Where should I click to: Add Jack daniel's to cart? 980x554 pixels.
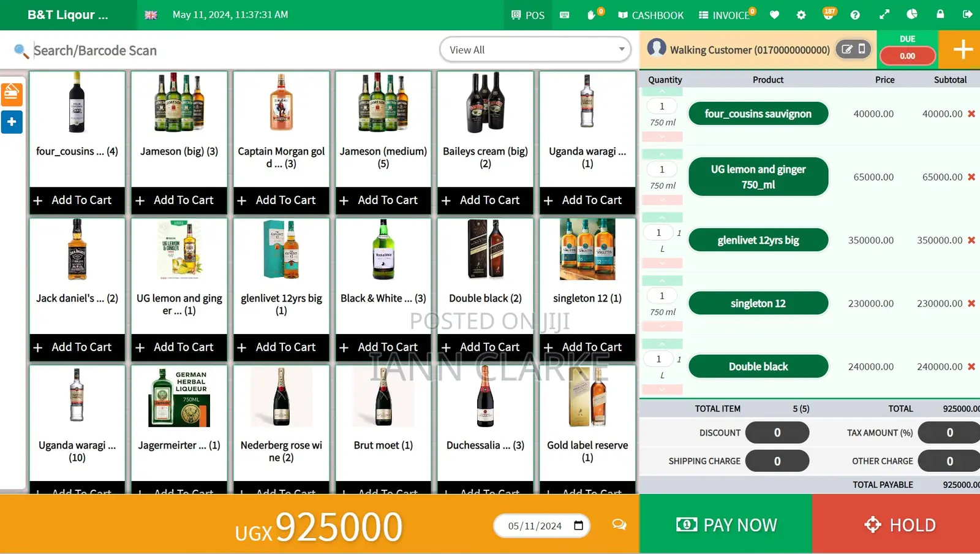pos(77,347)
